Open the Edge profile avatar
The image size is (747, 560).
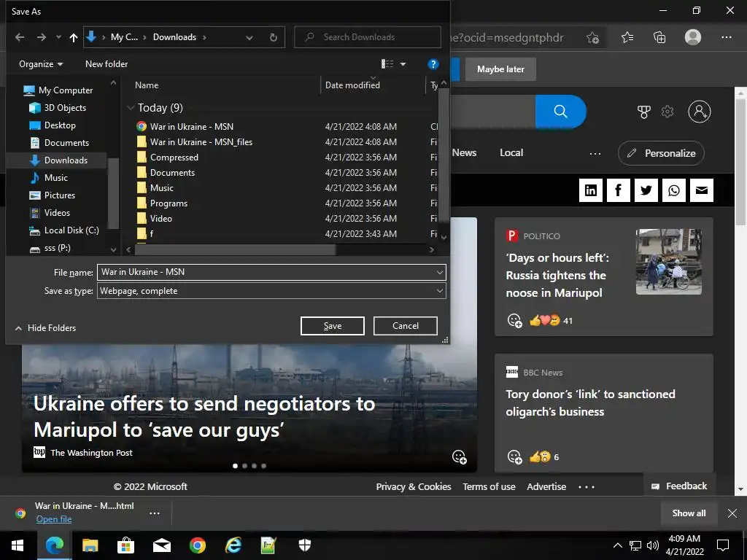693,37
